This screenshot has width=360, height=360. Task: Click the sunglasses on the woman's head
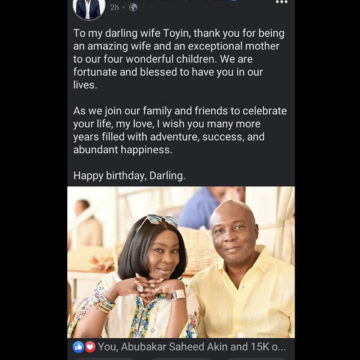[x=157, y=221]
